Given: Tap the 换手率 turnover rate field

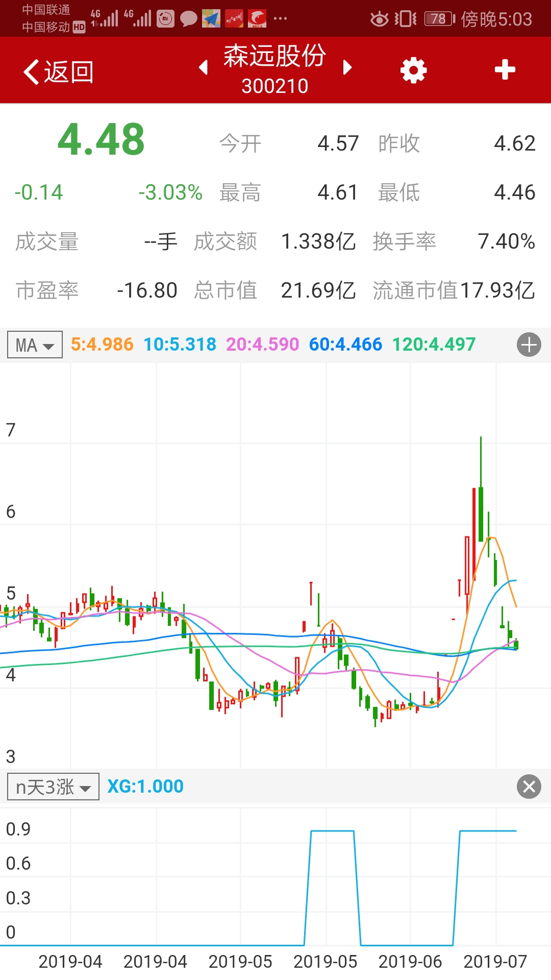Looking at the screenshot, I should tap(404, 241).
